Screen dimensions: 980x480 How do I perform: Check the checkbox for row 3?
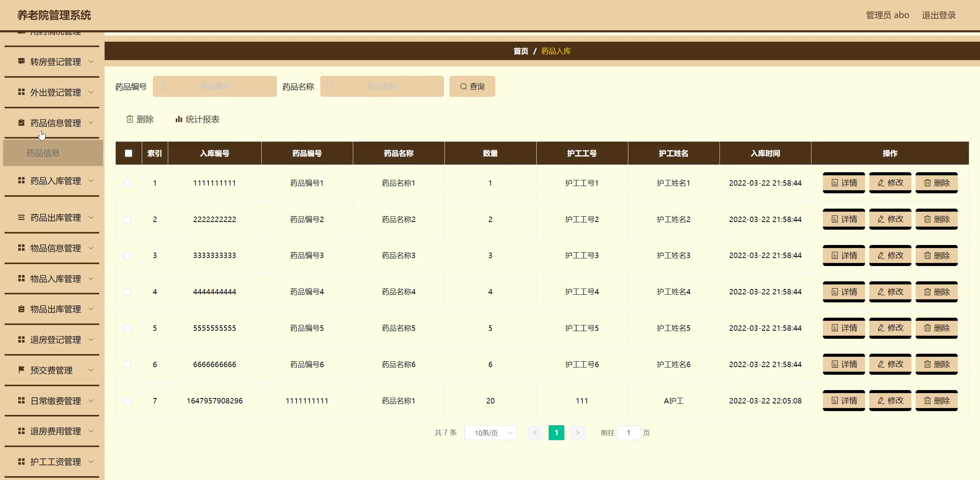(x=128, y=256)
